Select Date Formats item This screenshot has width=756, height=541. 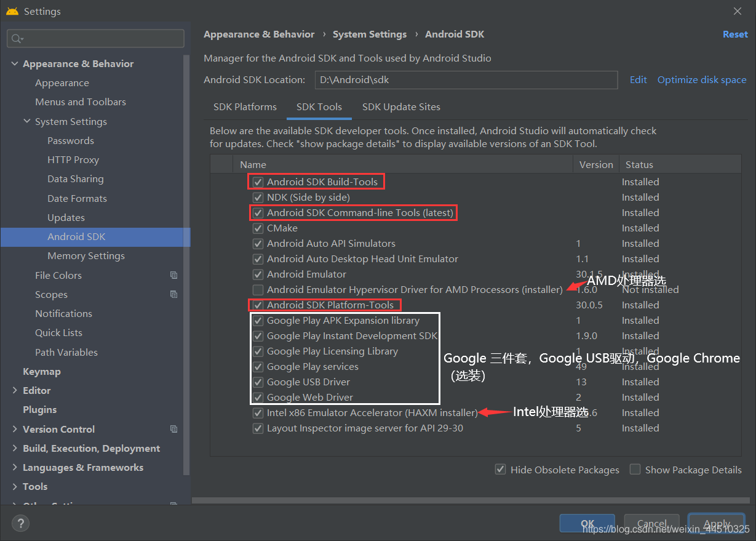(x=77, y=198)
